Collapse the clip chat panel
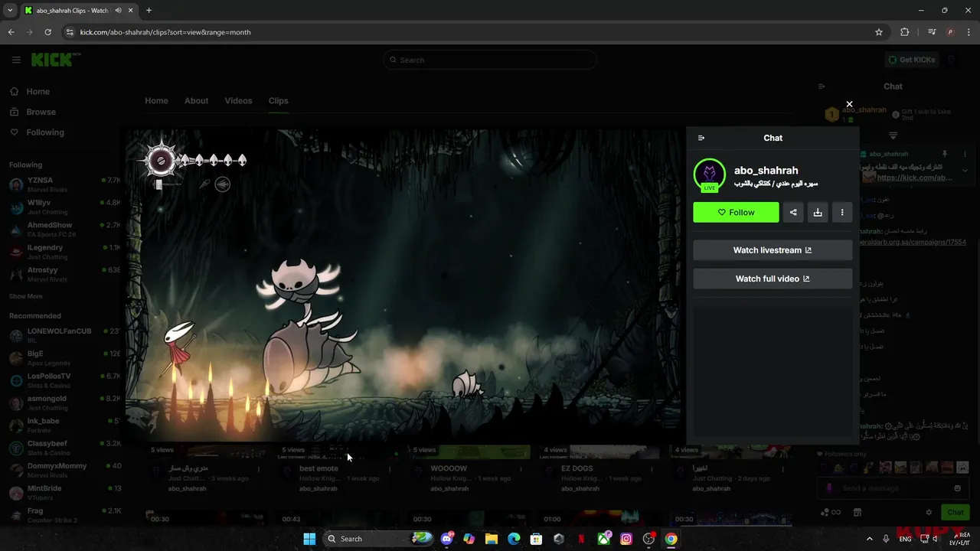Screen dimensions: 980x551 tap(701, 138)
